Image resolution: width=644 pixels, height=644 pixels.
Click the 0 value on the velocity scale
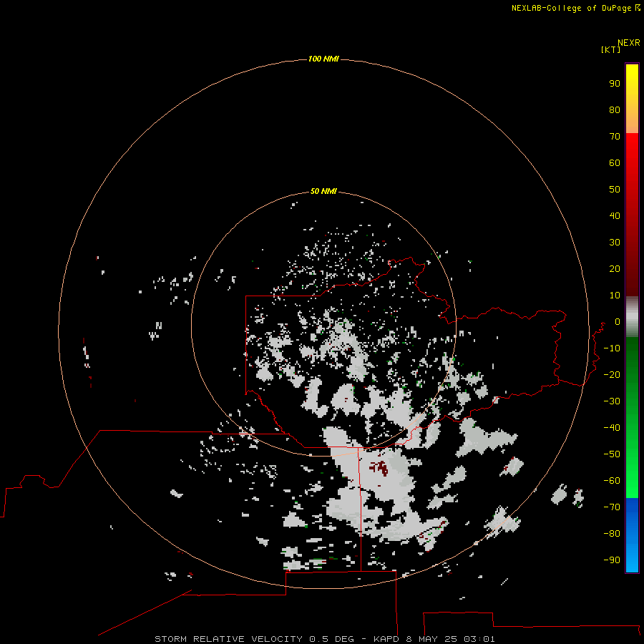[618, 322]
